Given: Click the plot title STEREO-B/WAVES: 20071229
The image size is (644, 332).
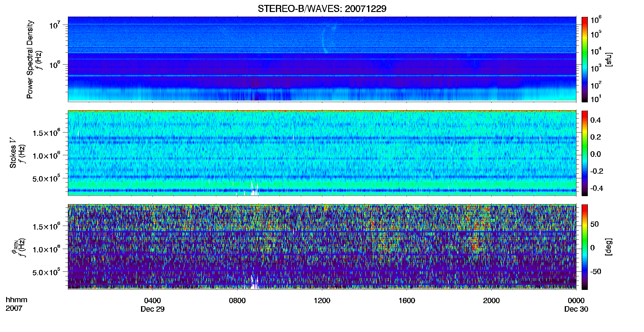Looking at the screenshot, I should point(322,9).
